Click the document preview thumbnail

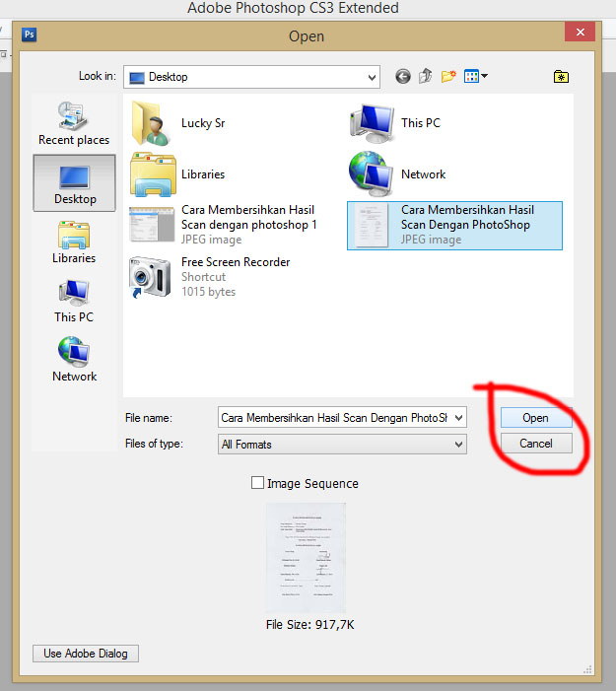click(x=307, y=558)
